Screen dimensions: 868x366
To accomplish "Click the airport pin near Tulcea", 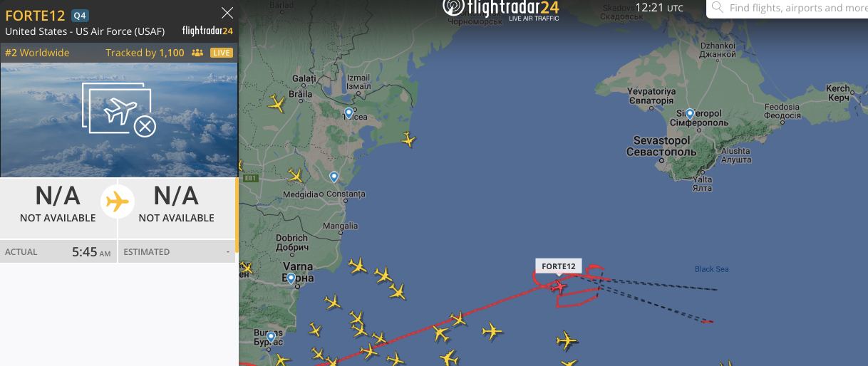I will coord(348,113).
